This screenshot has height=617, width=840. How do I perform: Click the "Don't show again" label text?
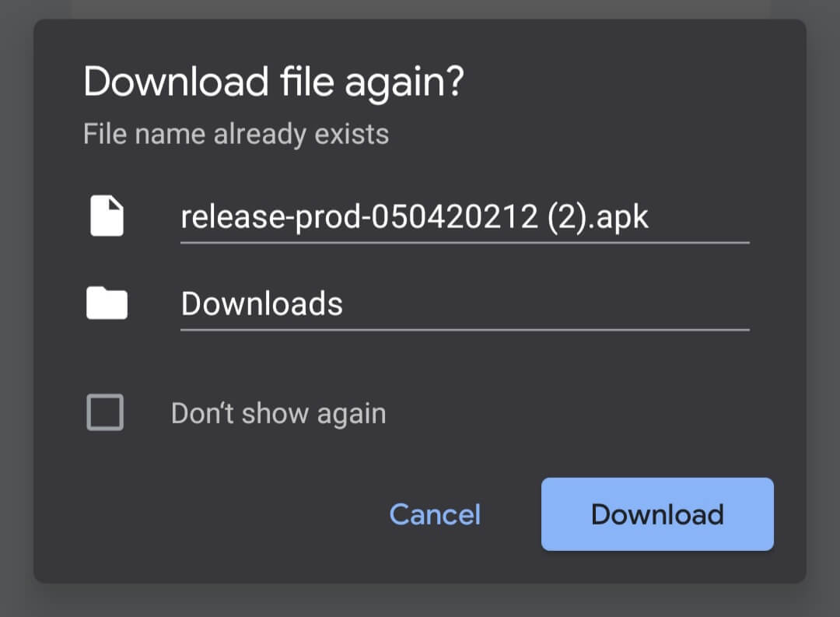tap(278, 413)
